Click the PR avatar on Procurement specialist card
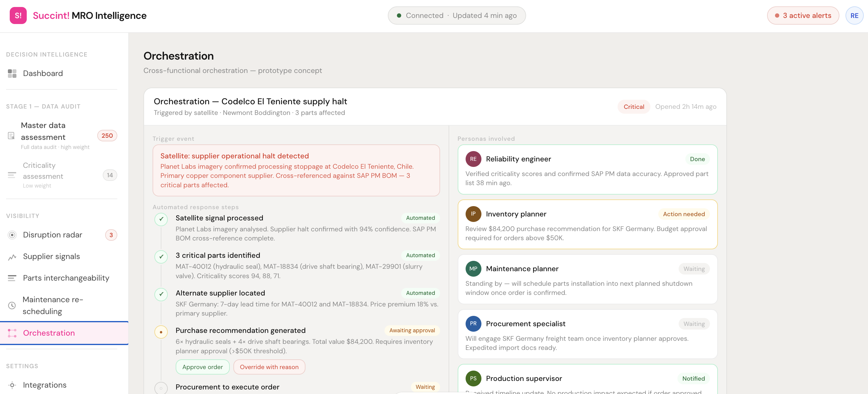The width and height of the screenshot is (868, 394). 473,323
